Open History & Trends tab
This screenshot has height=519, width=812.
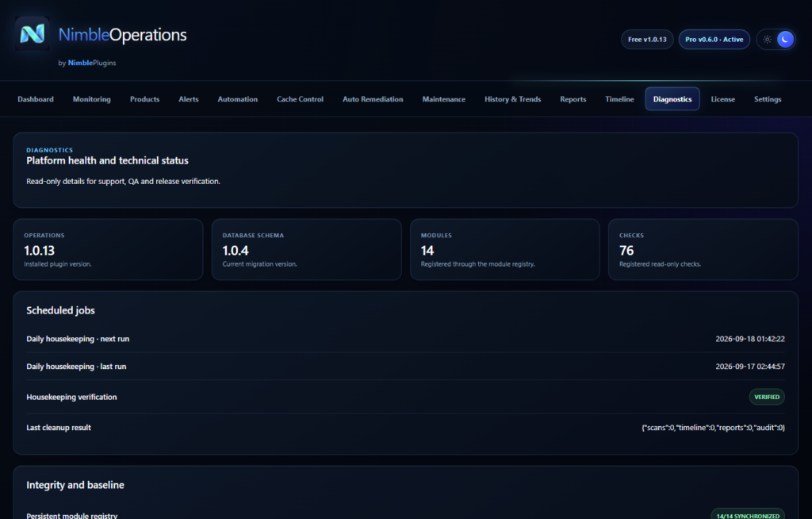[x=512, y=99]
